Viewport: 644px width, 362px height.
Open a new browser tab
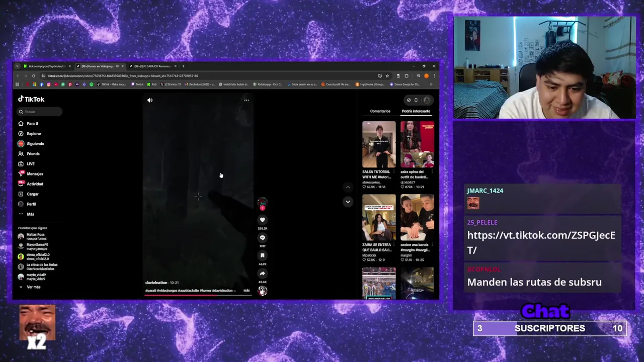click(x=183, y=66)
